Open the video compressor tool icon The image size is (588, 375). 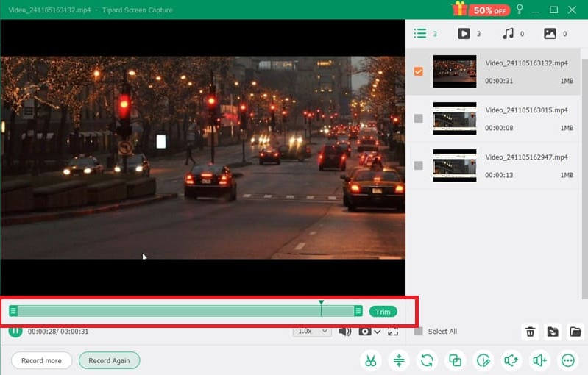pos(399,360)
